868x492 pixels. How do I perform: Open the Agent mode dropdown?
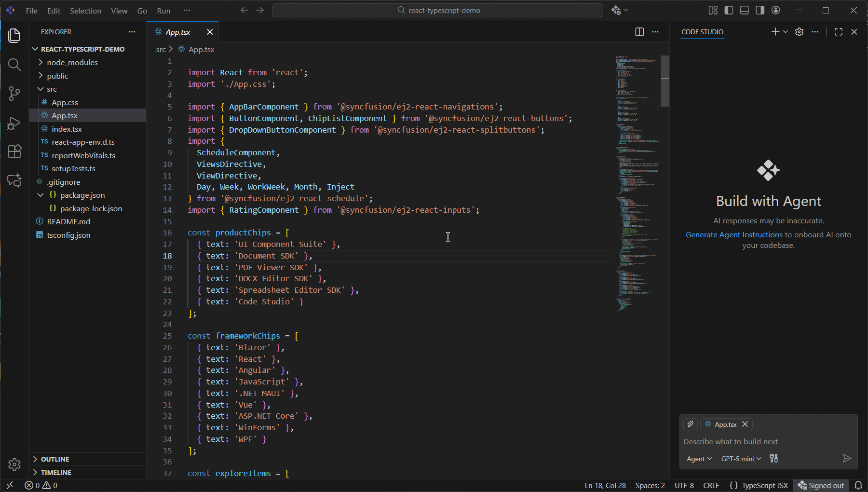click(699, 459)
